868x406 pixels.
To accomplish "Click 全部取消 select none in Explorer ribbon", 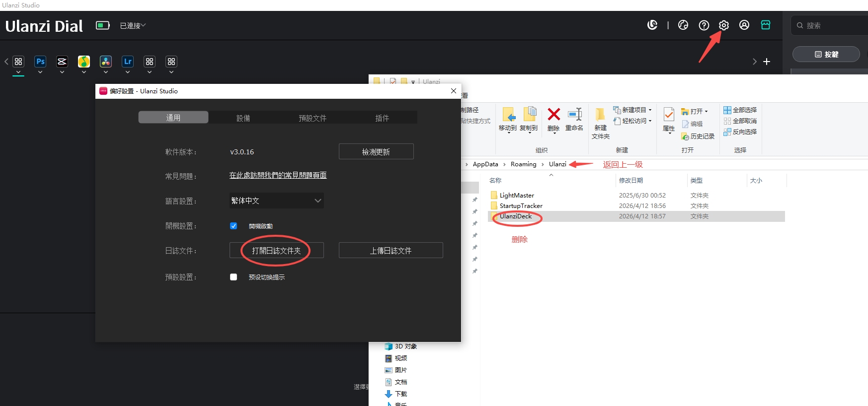I will point(740,121).
